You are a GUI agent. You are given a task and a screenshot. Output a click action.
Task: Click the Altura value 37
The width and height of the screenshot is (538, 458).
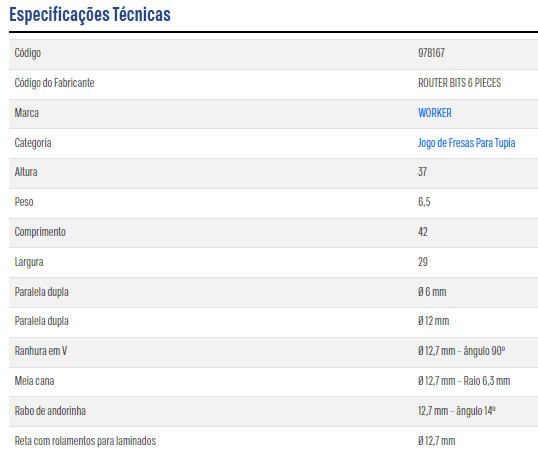coord(422,172)
